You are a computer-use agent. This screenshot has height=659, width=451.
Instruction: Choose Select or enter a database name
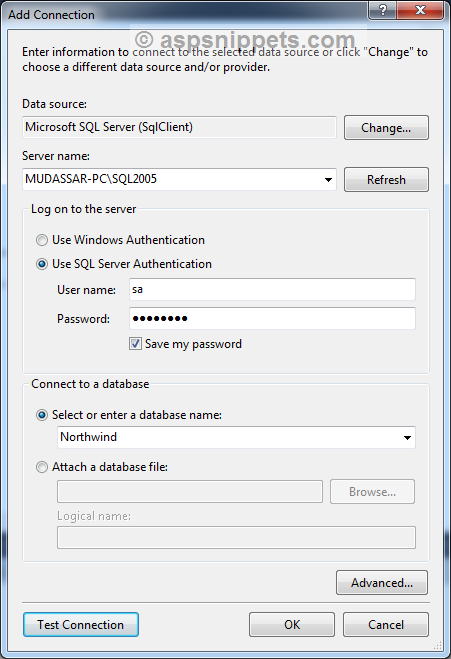click(x=42, y=415)
